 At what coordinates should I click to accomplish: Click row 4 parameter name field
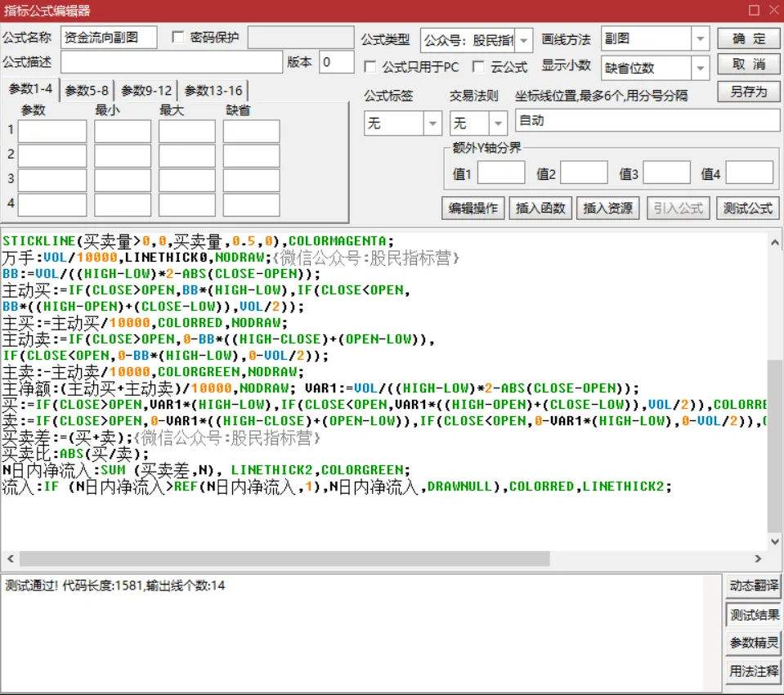pyautogui.click(x=52, y=205)
